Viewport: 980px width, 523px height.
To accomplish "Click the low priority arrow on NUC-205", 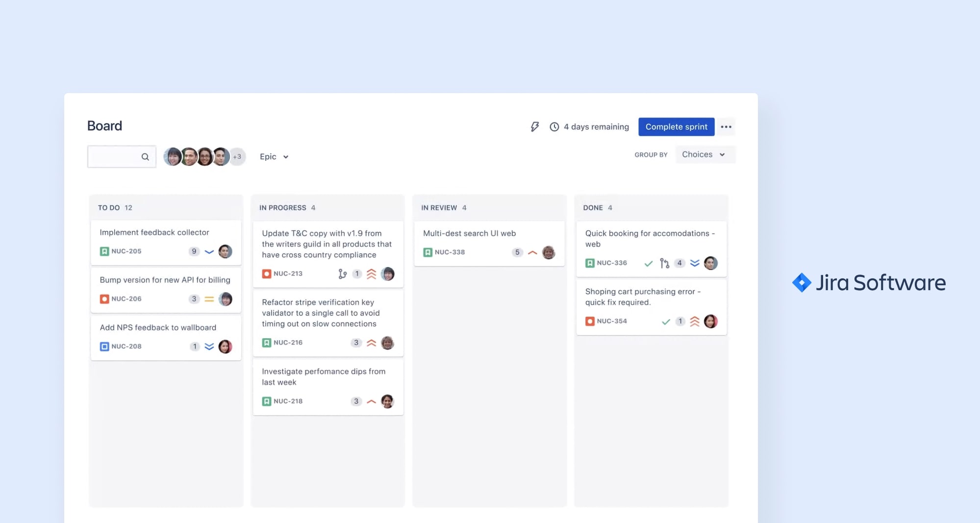I will (x=209, y=252).
